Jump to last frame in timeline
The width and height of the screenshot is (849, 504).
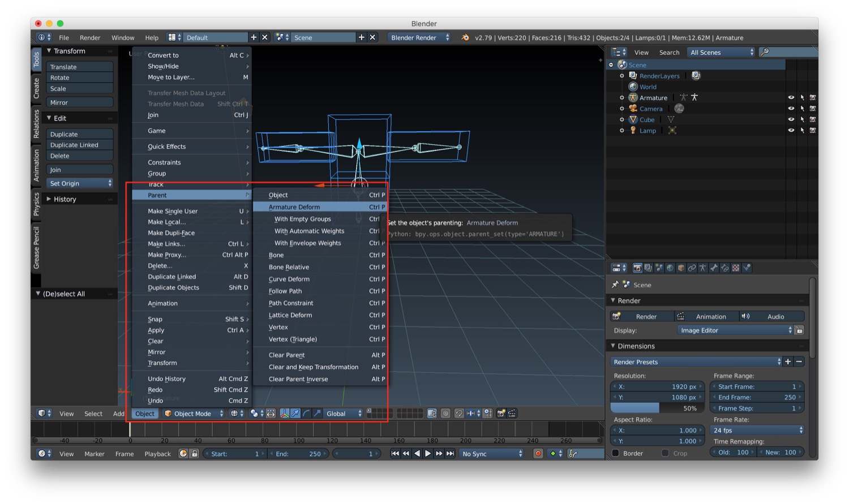point(450,454)
